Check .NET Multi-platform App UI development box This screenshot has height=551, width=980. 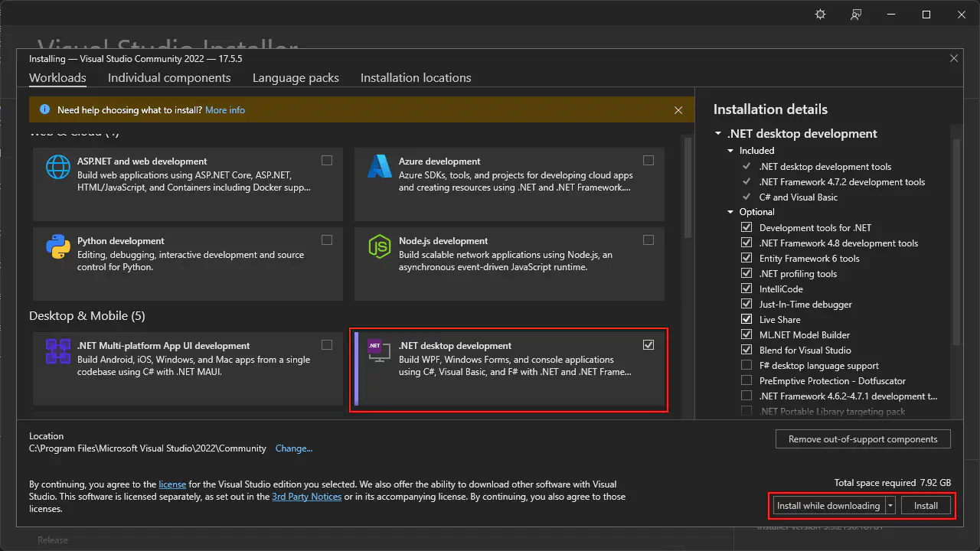[x=327, y=345]
